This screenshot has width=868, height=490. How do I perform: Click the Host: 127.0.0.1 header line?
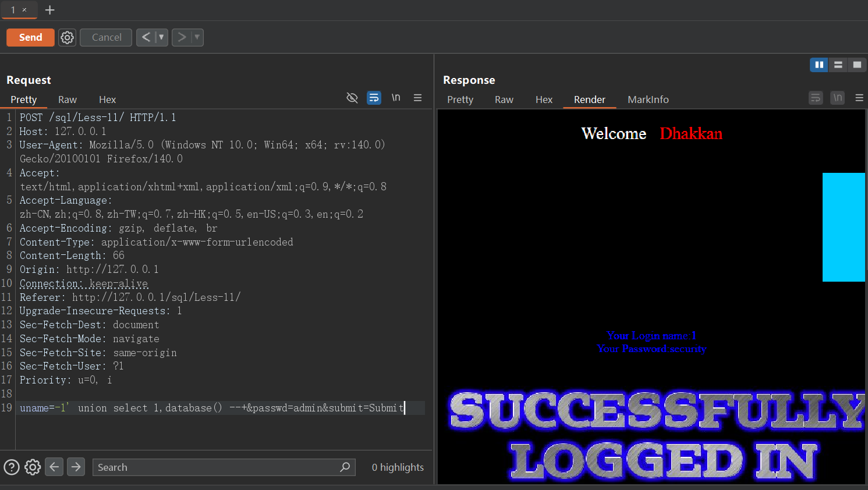click(x=63, y=132)
